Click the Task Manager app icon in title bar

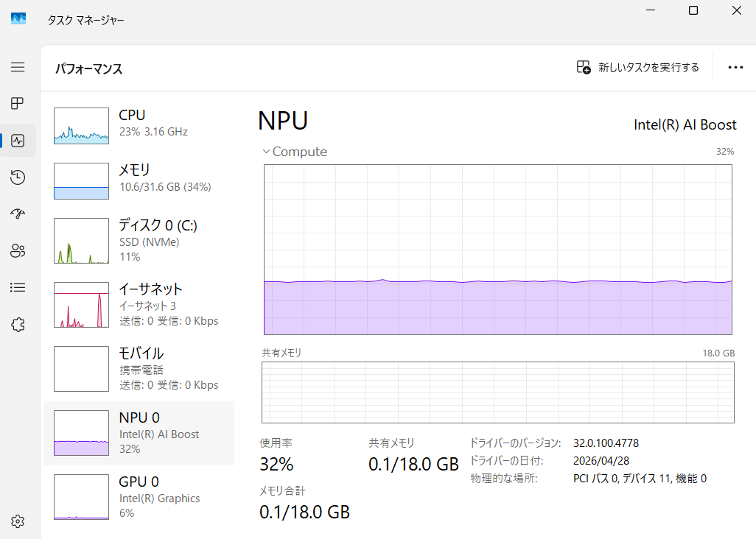18,19
